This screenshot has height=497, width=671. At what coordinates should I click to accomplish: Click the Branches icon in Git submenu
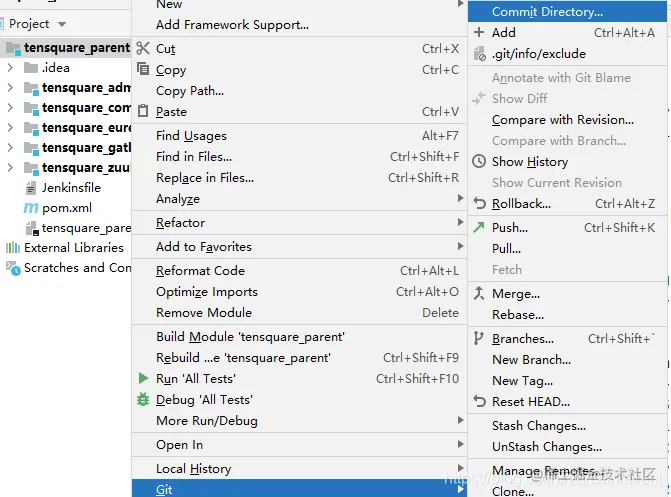(x=478, y=338)
